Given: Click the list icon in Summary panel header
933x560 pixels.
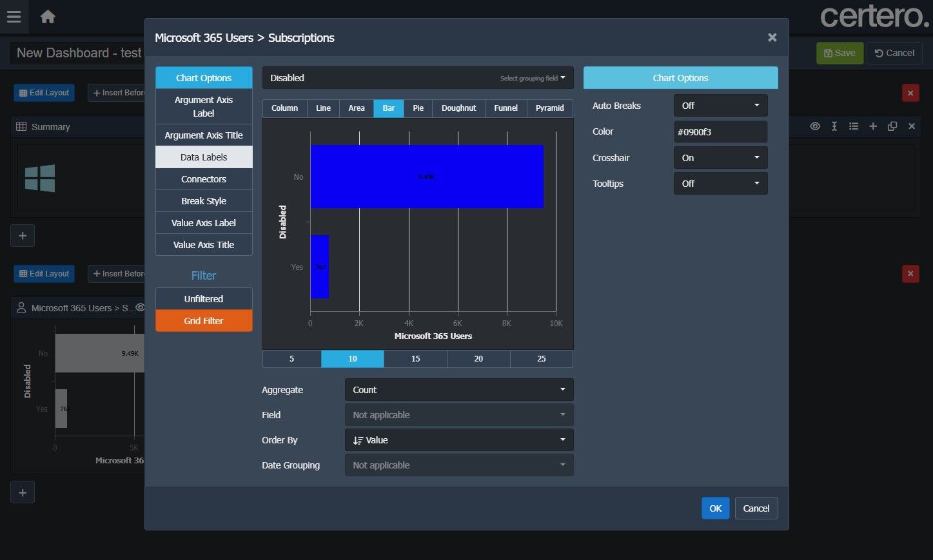Looking at the screenshot, I should pyautogui.click(x=854, y=126).
